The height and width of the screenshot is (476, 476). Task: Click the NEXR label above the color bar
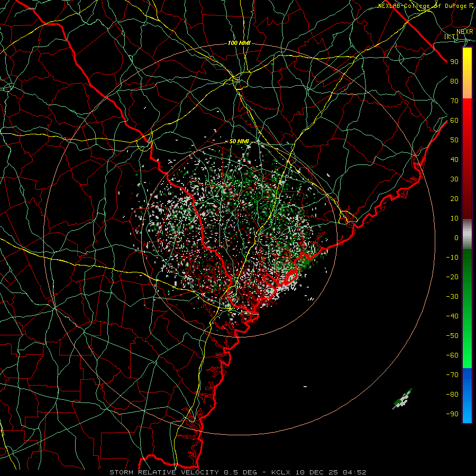465,32
